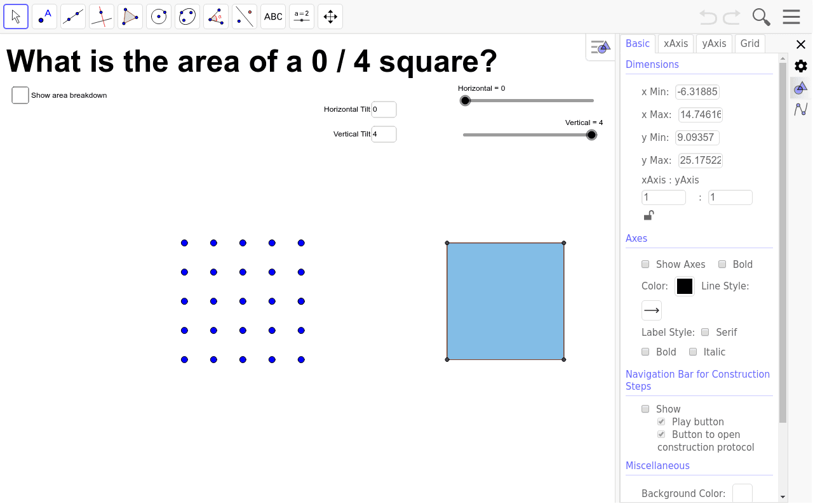This screenshot has width=813, height=504.
Task: Click the axes Color black swatch
Action: click(x=685, y=286)
